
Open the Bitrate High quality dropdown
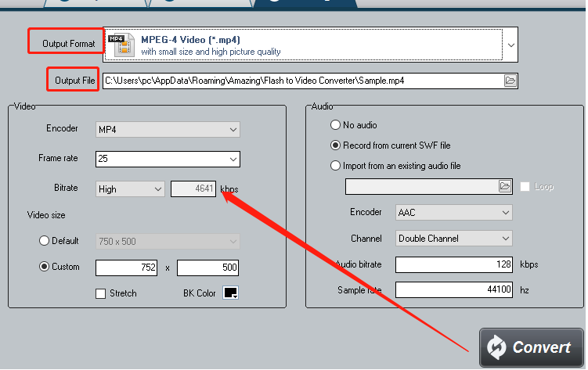pyautogui.click(x=130, y=189)
